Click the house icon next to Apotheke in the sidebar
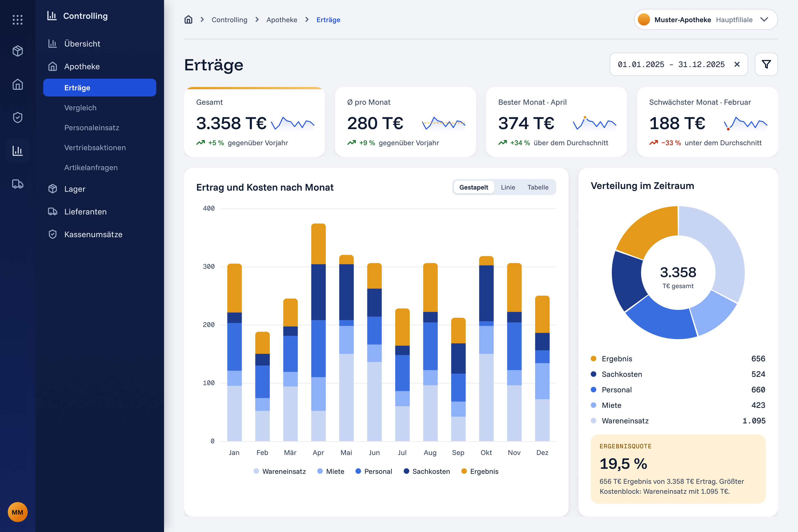This screenshot has height=532, width=798. [53, 66]
